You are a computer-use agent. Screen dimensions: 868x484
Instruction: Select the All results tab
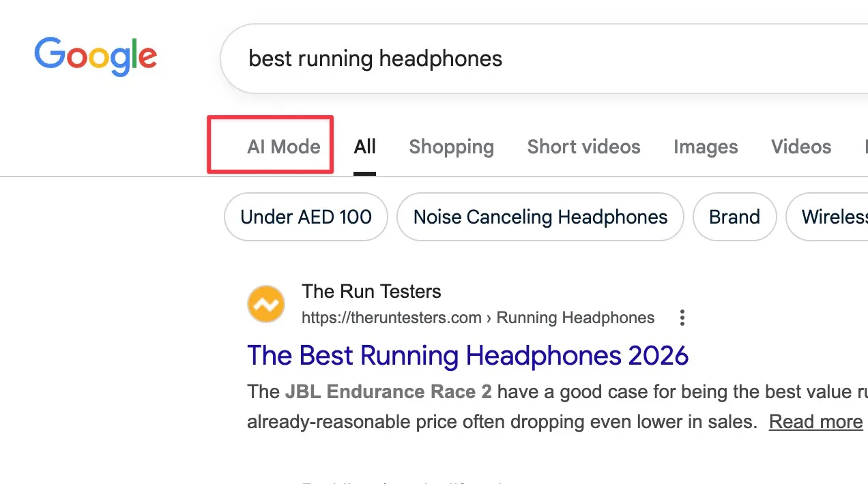pos(365,147)
